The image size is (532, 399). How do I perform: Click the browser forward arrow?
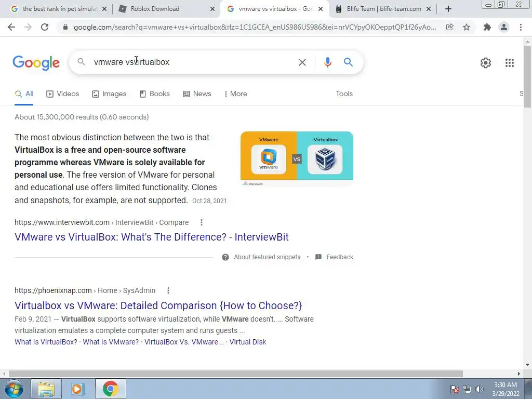click(x=28, y=27)
